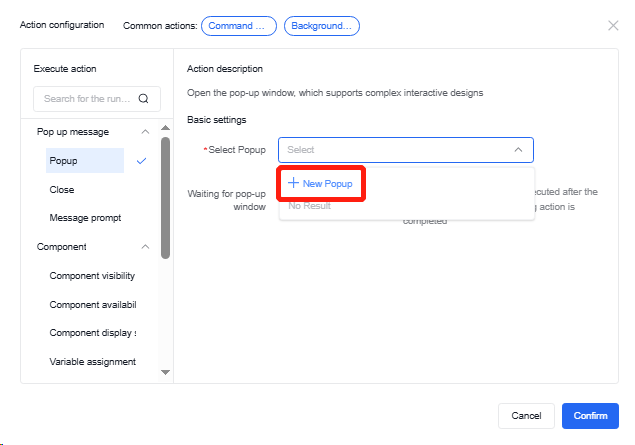Select the Variable assignment action
Screen dimensions: 635x445
[92, 361]
